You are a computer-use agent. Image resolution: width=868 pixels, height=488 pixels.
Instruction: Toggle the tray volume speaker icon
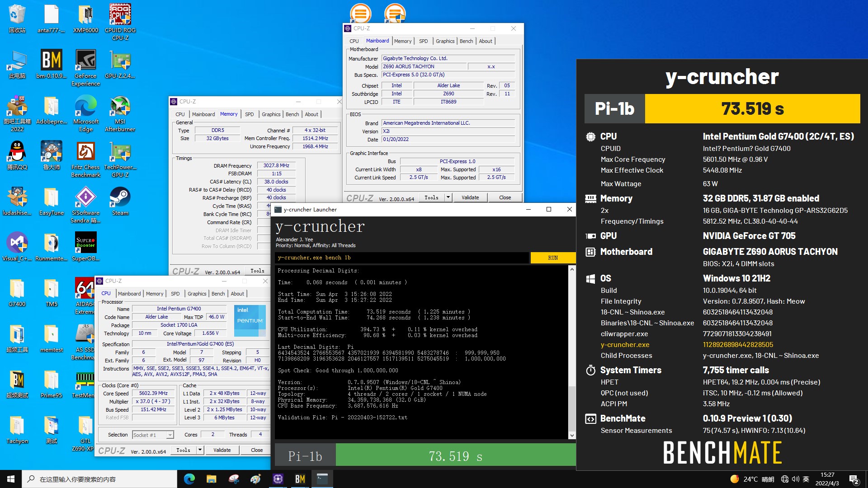tap(795, 479)
